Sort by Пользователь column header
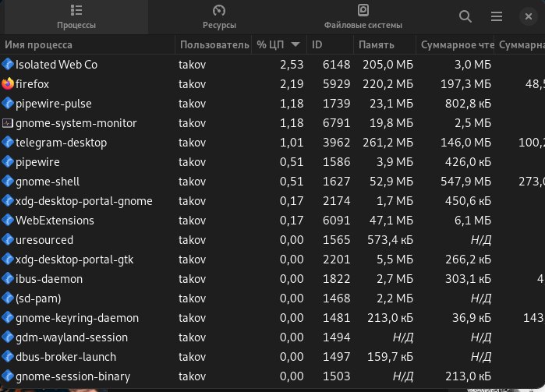This screenshot has width=545, height=392. (214, 45)
